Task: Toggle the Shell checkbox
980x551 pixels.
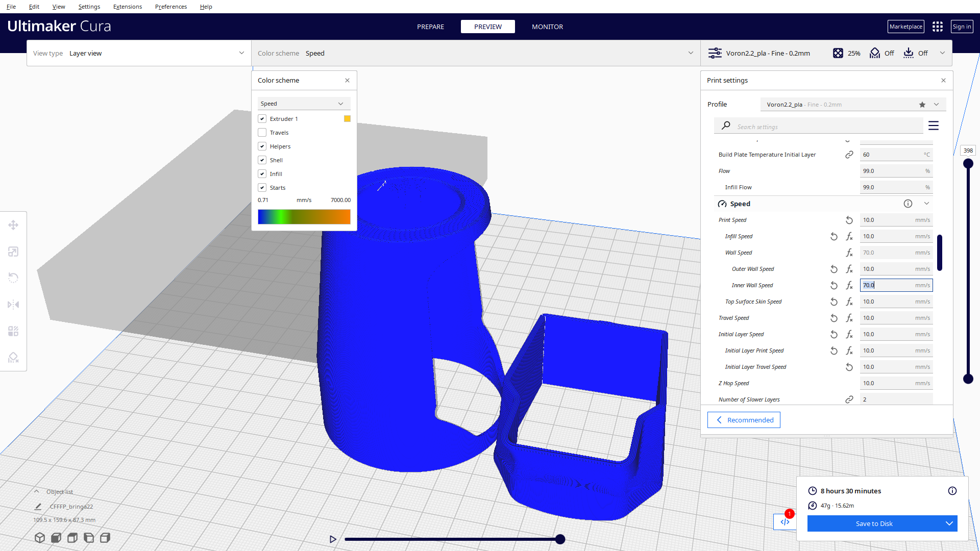Action: [x=262, y=160]
